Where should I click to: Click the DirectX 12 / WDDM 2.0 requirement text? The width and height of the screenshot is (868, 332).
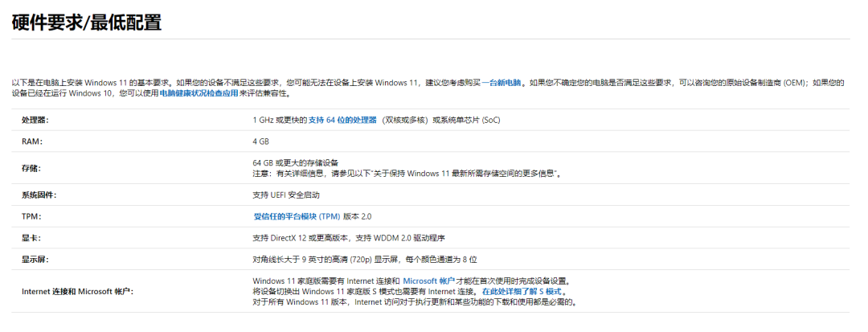(x=350, y=238)
